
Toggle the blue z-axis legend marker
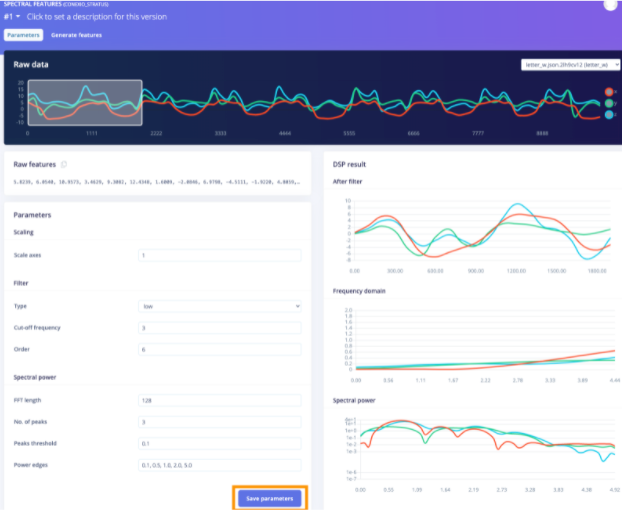[x=610, y=115]
